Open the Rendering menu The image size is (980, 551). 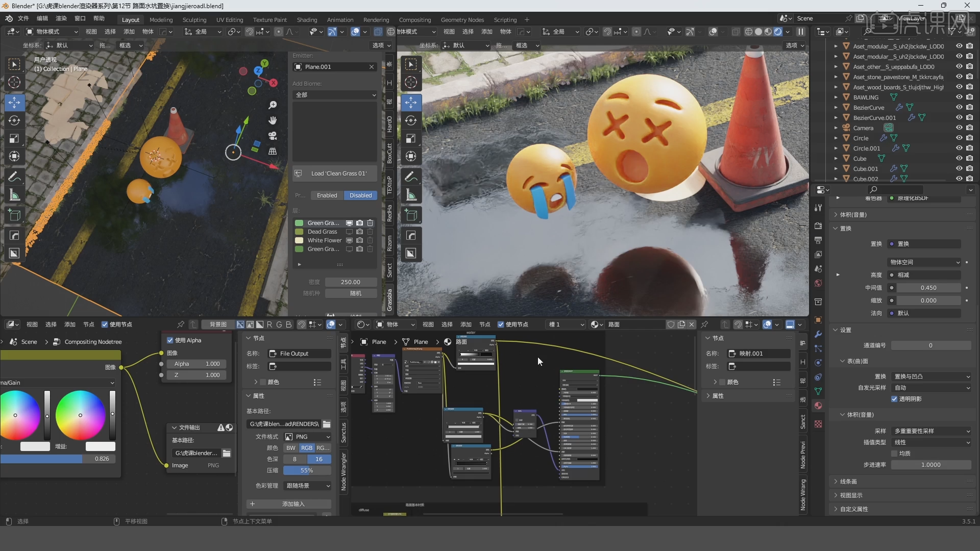tap(376, 20)
